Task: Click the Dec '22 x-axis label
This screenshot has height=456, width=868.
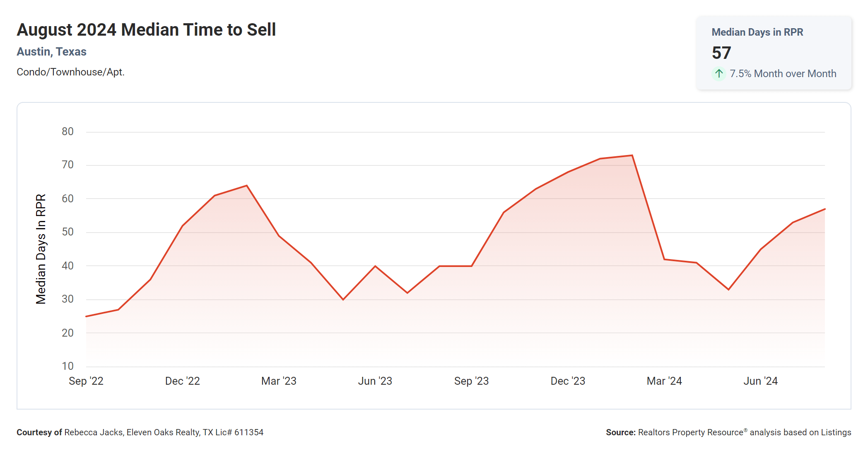Action: tap(182, 381)
